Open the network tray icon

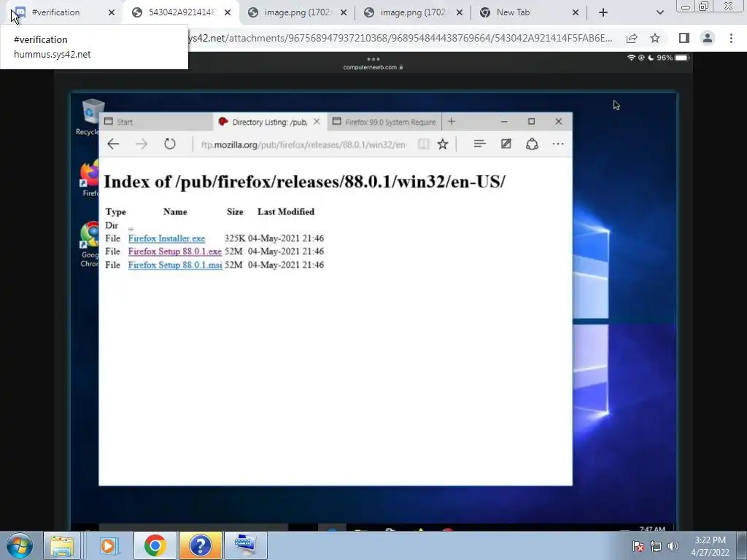656,547
